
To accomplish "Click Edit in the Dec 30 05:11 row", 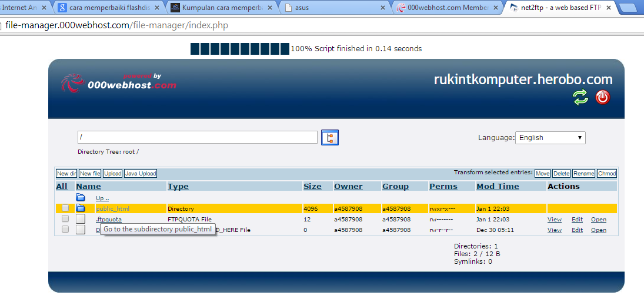I will coord(577,230).
